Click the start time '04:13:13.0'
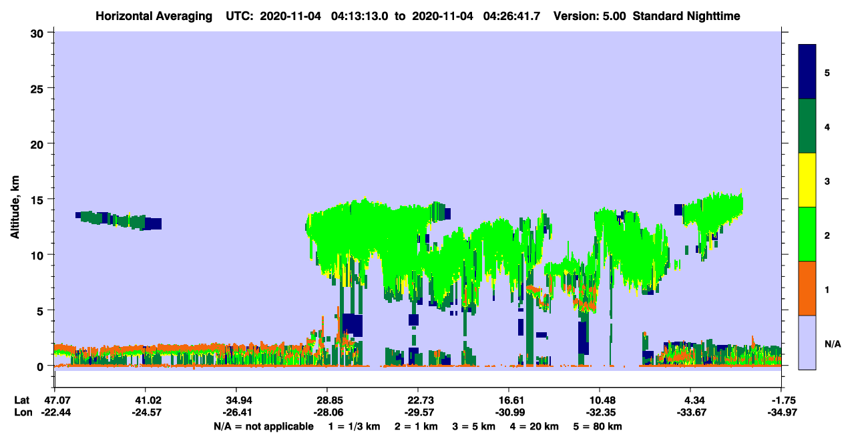Viewport: 868px width, 445px height. click(x=358, y=16)
